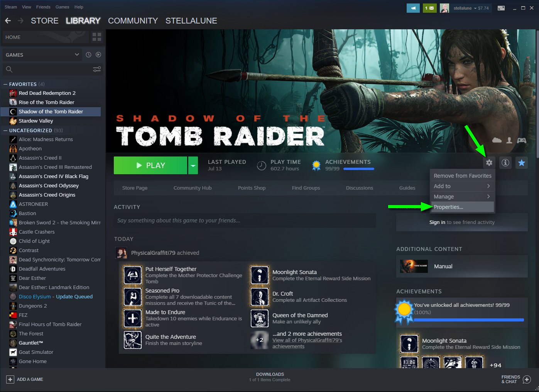Click the achievements progress bar
Screen dimensions: 539x392
pyautogui.click(x=358, y=169)
